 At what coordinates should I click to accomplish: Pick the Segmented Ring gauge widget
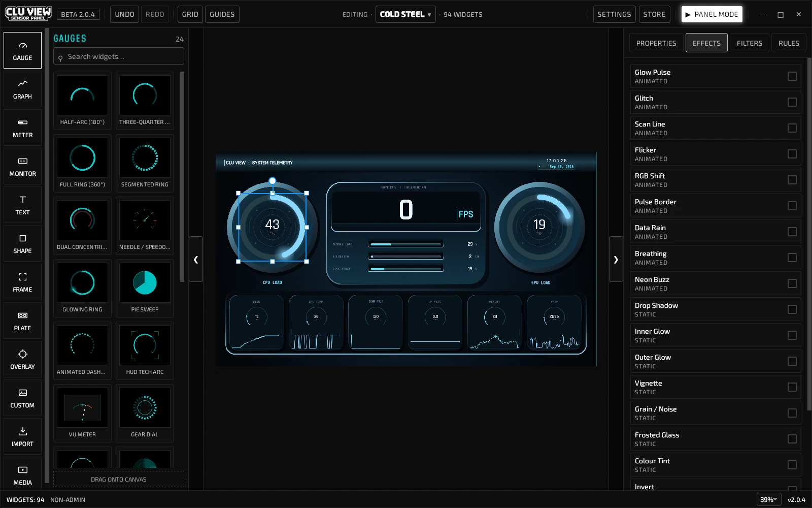[x=145, y=163]
